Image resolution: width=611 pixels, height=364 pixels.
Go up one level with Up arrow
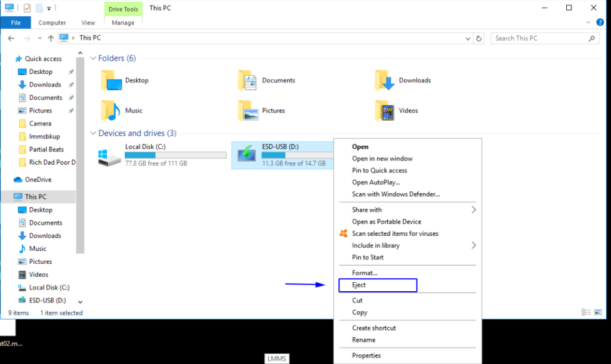click(51, 38)
